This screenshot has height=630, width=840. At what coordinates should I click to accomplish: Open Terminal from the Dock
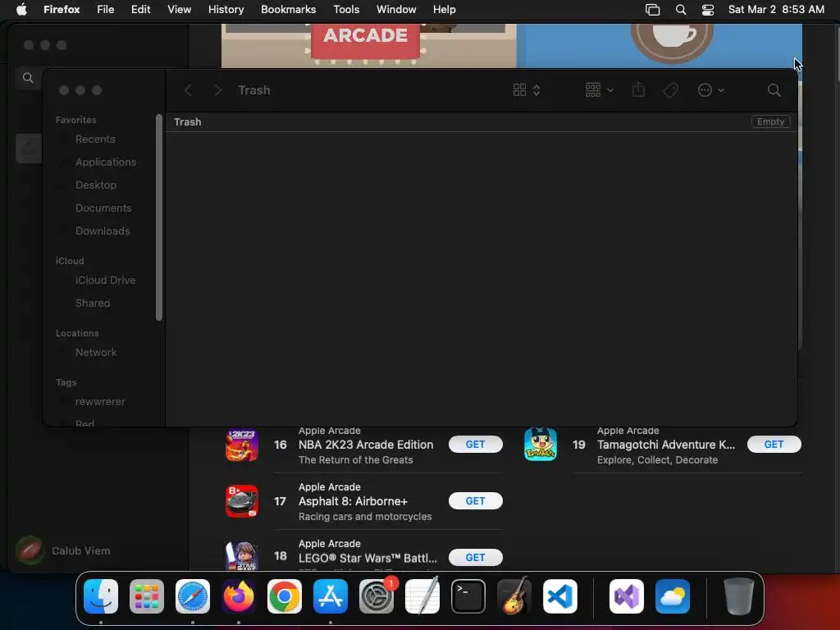468,596
